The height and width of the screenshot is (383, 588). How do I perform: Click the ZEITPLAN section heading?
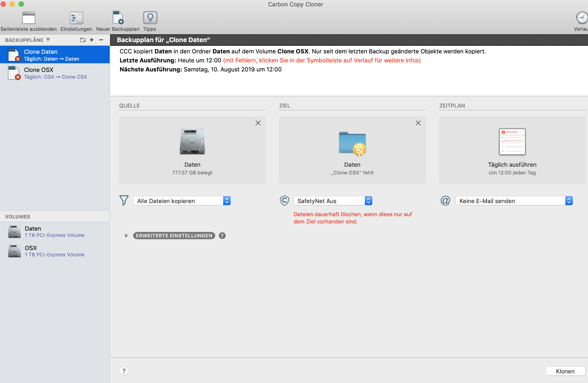[x=452, y=106]
